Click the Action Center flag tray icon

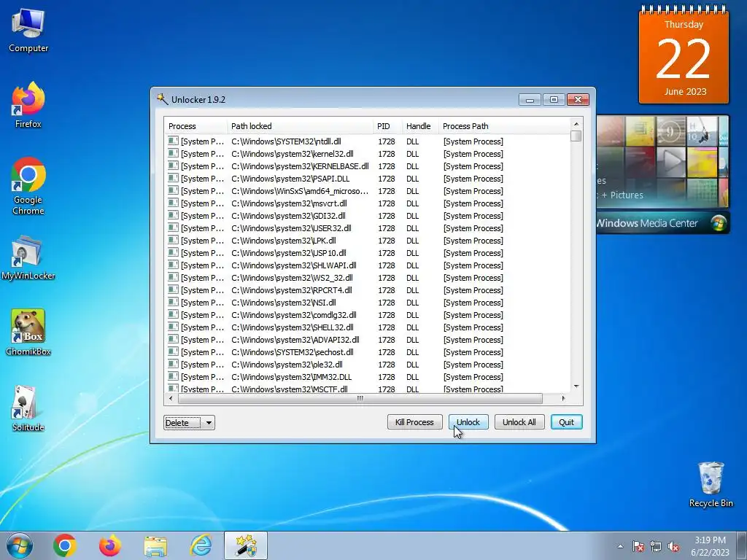coord(638,546)
